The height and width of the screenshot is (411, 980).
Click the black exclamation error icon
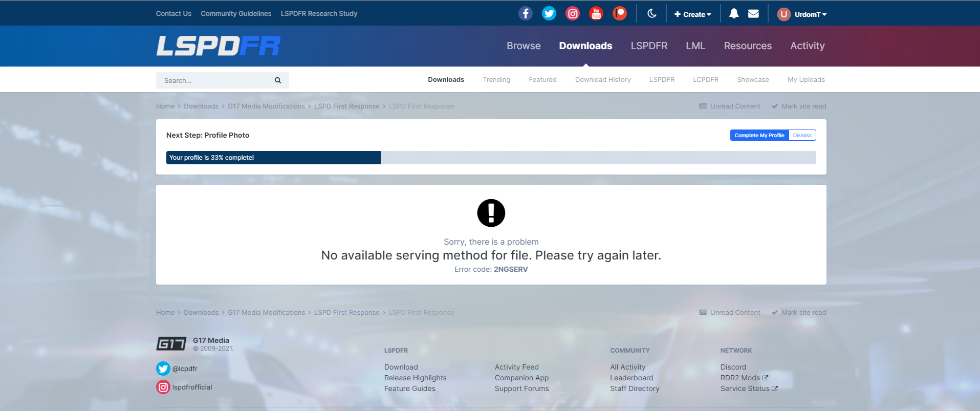[x=491, y=213]
